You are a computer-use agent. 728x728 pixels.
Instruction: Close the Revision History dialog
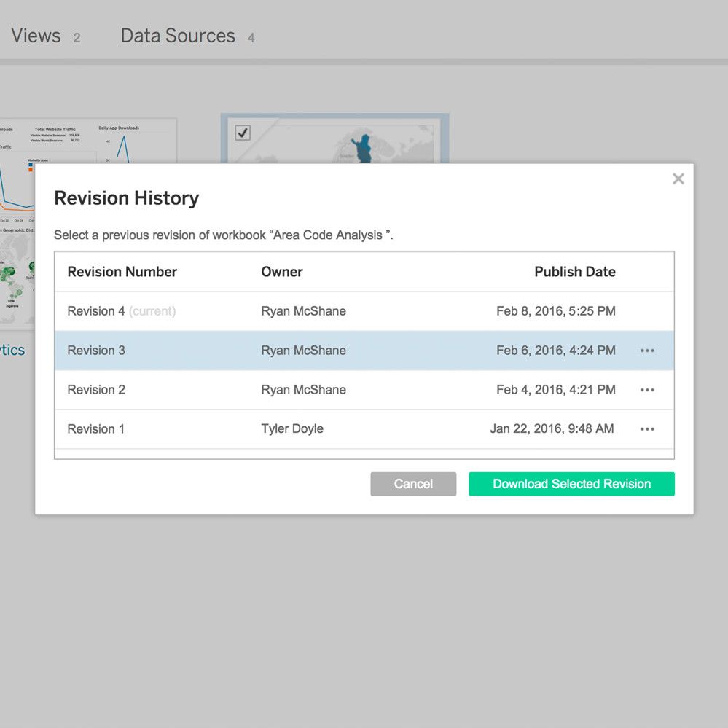tap(678, 179)
